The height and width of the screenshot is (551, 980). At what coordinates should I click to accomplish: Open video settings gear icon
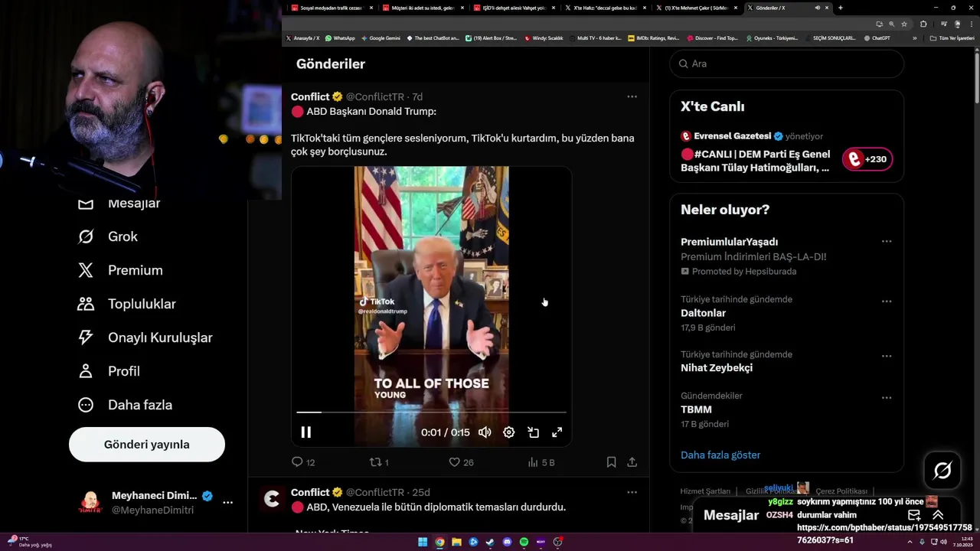[509, 432]
